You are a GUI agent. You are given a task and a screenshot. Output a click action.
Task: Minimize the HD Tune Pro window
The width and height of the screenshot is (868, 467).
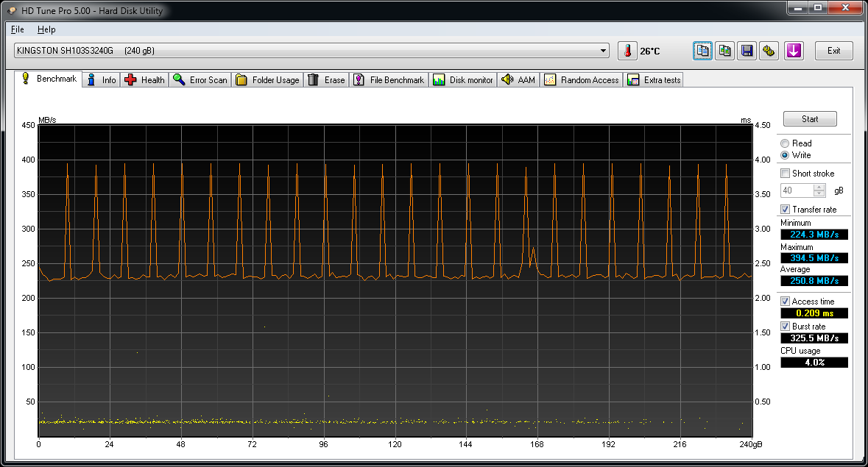tap(798, 8)
